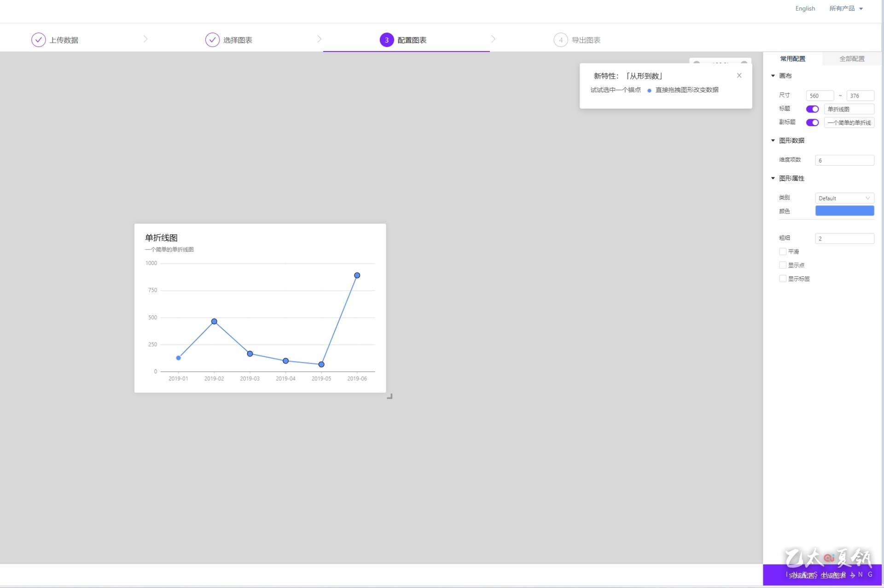Image resolution: width=884 pixels, height=588 pixels.
Task: Click step 4 导出图表 circle icon
Action: pos(560,40)
